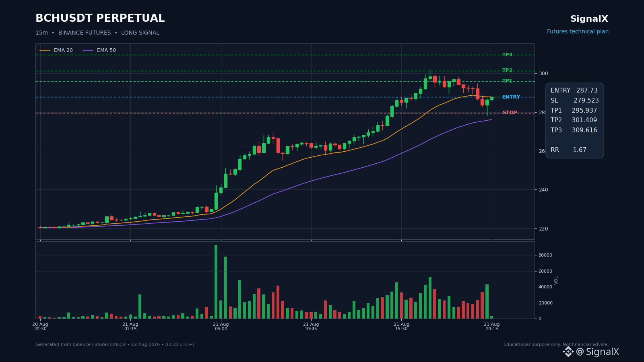This screenshot has width=644, height=362.
Task: Click the '21 Aug 15:30' time axis label
Action: pyautogui.click(x=402, y=327)
